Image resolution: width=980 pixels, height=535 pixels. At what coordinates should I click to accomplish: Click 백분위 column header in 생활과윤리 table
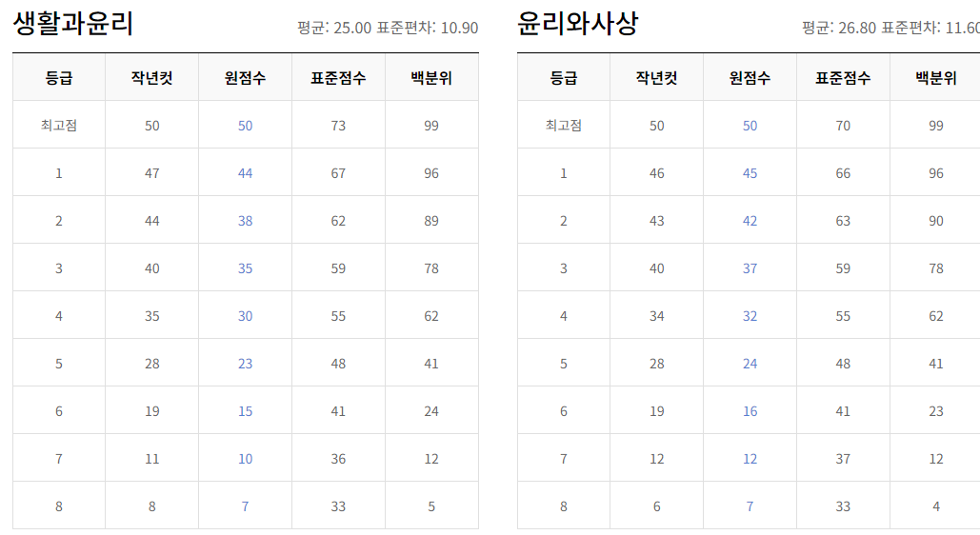pyautogui.click(x=431, y=77)
